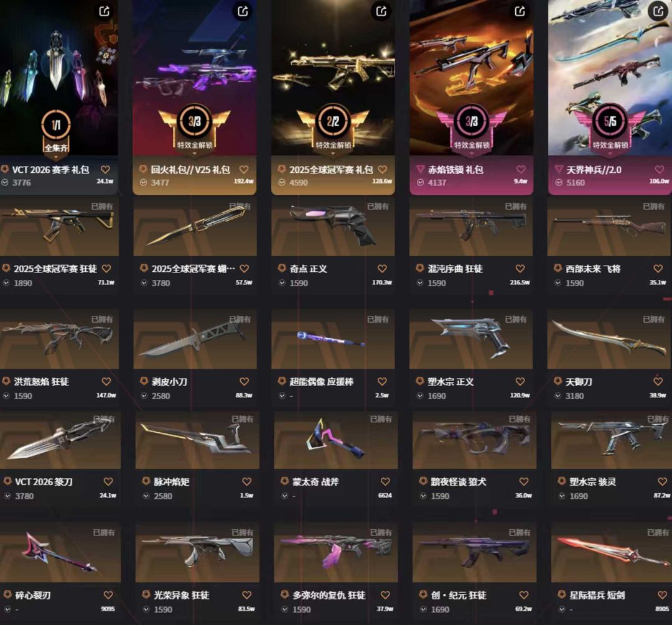Click the 5/5 badge on 天界神兵 bundle
This screenshot has width=672, height=625.
610,122
